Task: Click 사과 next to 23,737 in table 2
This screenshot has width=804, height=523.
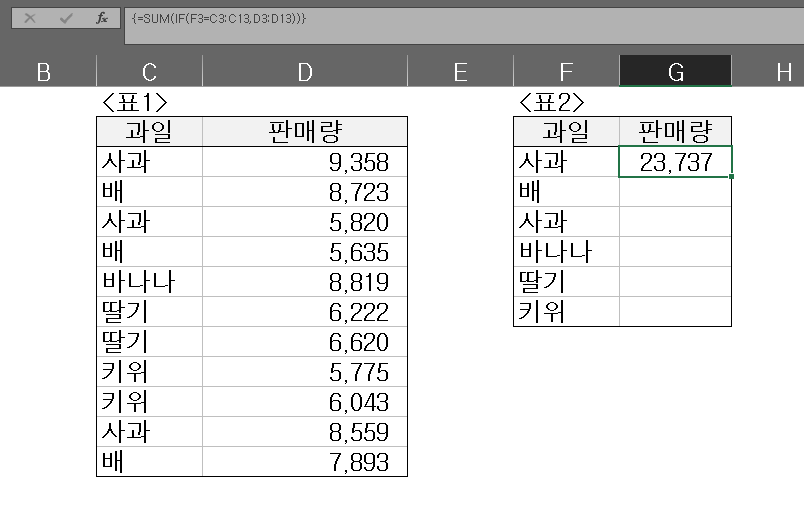Action: (x=566, y=162)
